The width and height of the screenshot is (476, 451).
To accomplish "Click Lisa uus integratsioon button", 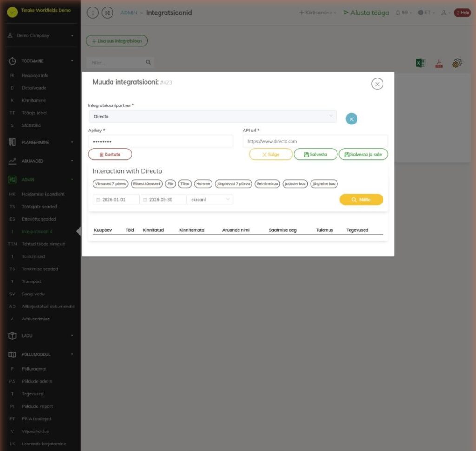I will [x=117, y=41].
